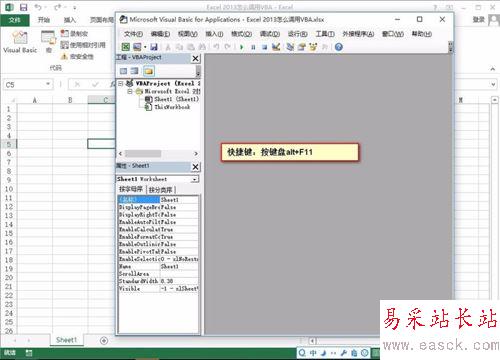The width and height of the screenshot is (500, 360).
Task: Switch to 插入 ribbon tab in Excel
Action: [x=70, y=20]
